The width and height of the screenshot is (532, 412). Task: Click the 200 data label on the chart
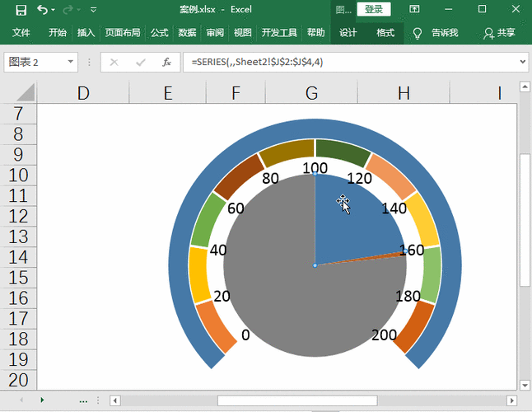click(384, 335)
